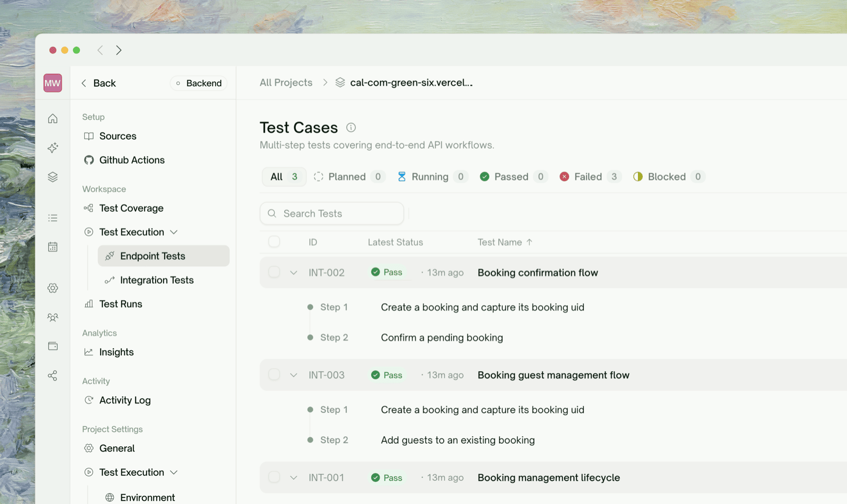Expand the INT-001 test row

pyautogui.click(x=293, y=478)
